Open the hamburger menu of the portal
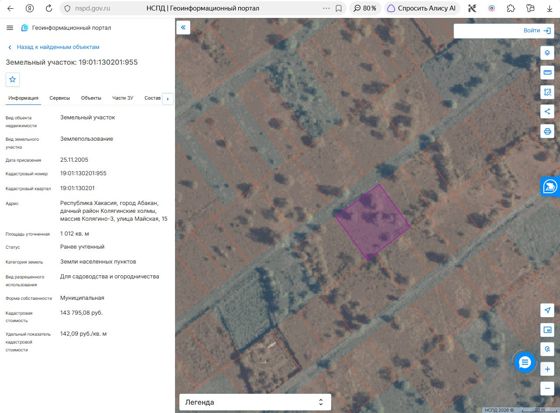Screen dimensions: 560x413 [10, 28]
